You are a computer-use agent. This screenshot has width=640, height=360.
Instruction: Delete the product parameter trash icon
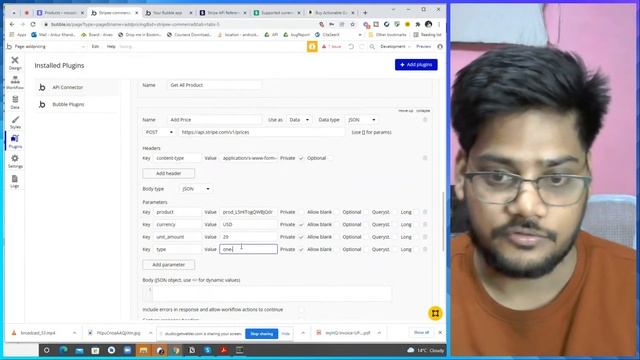click(425, 212)
